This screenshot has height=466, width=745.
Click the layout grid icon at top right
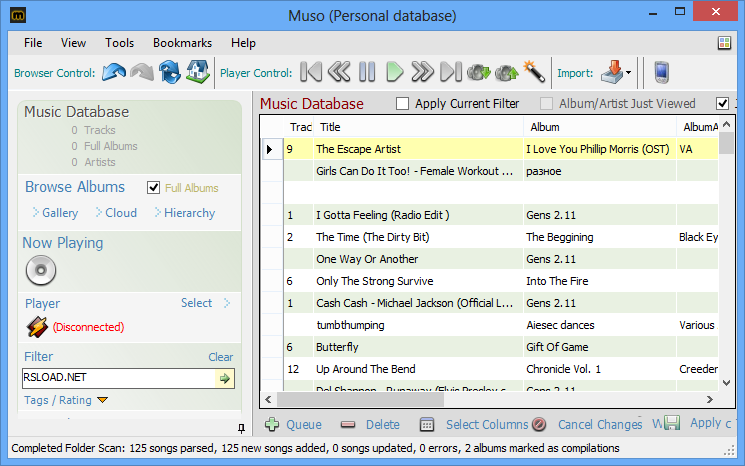point(724,43)
